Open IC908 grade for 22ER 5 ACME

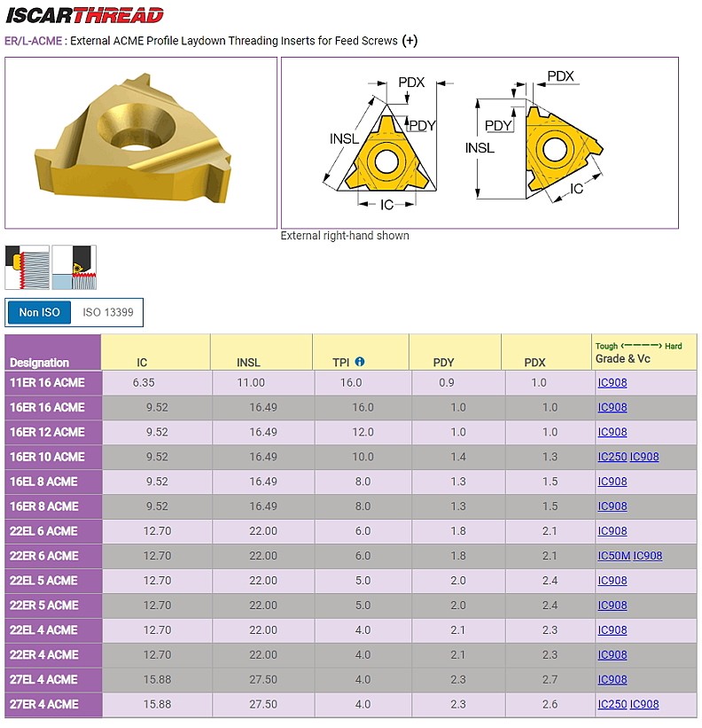[612, 605]
